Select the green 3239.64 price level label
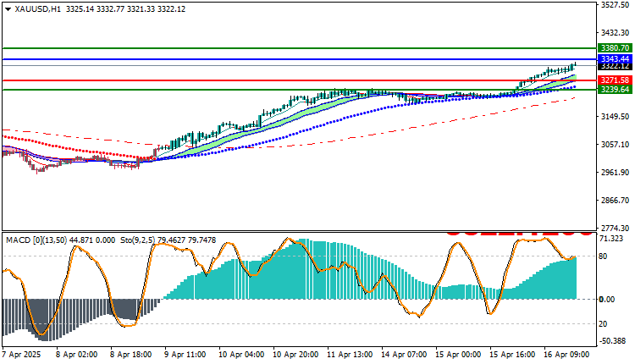Image resolution: width=635 pixels, height=364 pixels. [x=616, y=89]
